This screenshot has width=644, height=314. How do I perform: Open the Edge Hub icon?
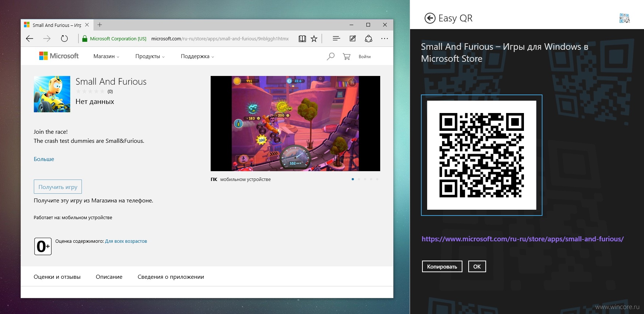pos(337,39)
